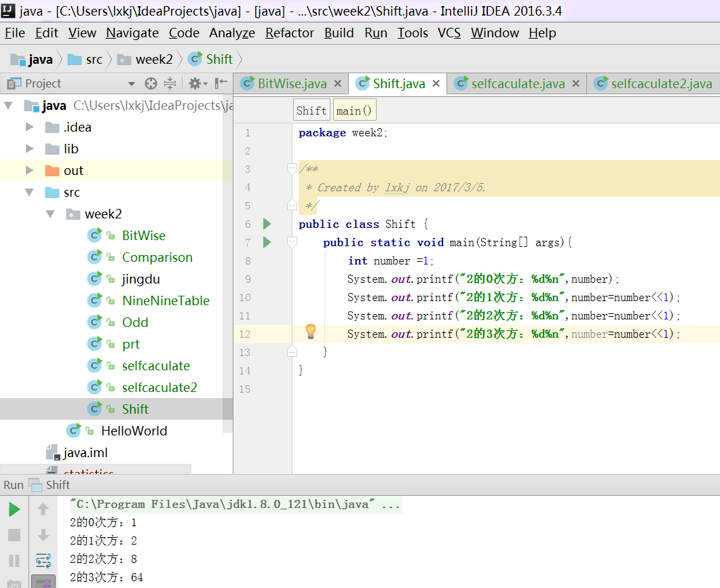Open the Project panel settings gear

pyautogui.click(x=197, y=83)
